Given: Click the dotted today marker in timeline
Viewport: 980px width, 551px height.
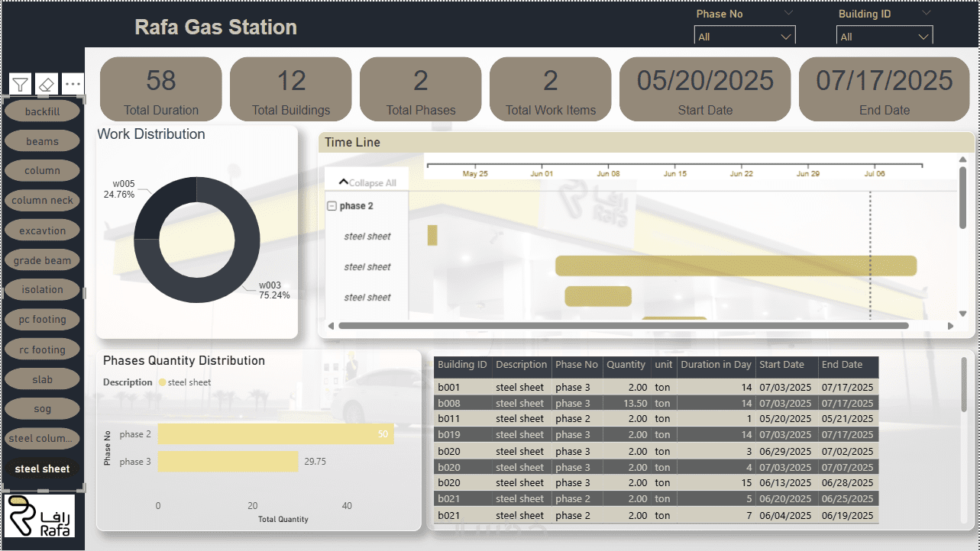Looking at the screenshot, I should point(870,256).
